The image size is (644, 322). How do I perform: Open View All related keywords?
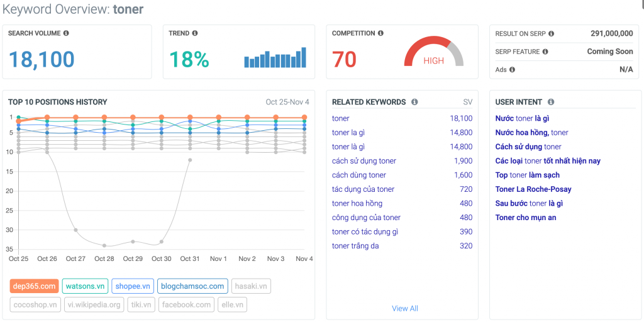404,308
